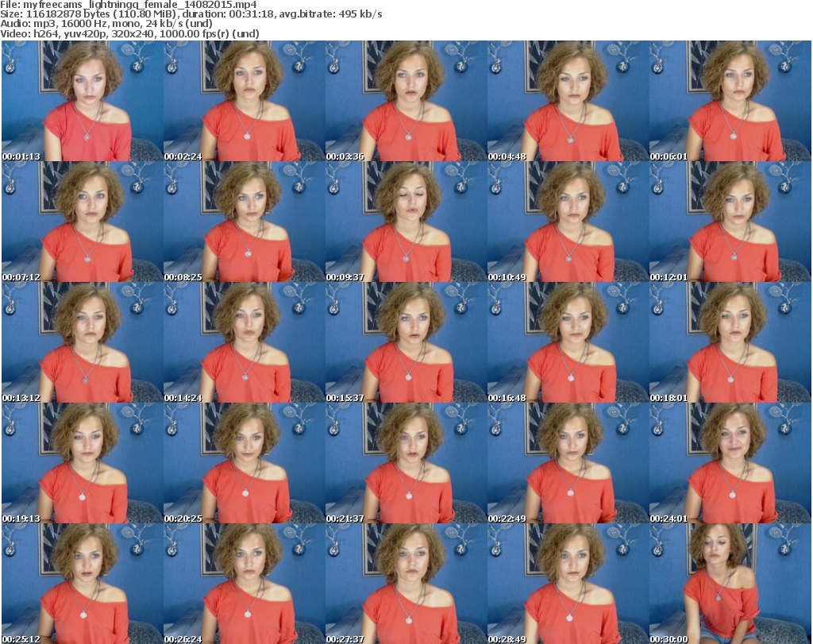Image resolution: width=813 pixels, height=644 pixels.
Task: Select the thumbnail timestamped 00:30:00
Action: [730, 584]
